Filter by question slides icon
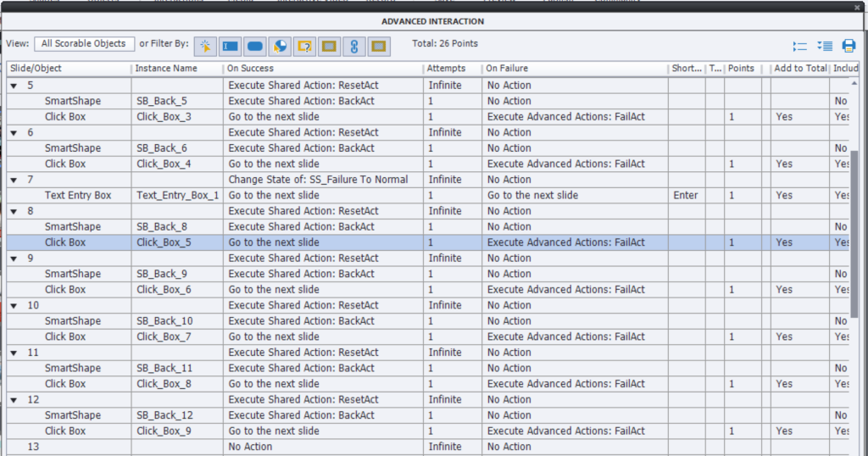The width and height of the screenshot is (868, 456). [305, 46]
